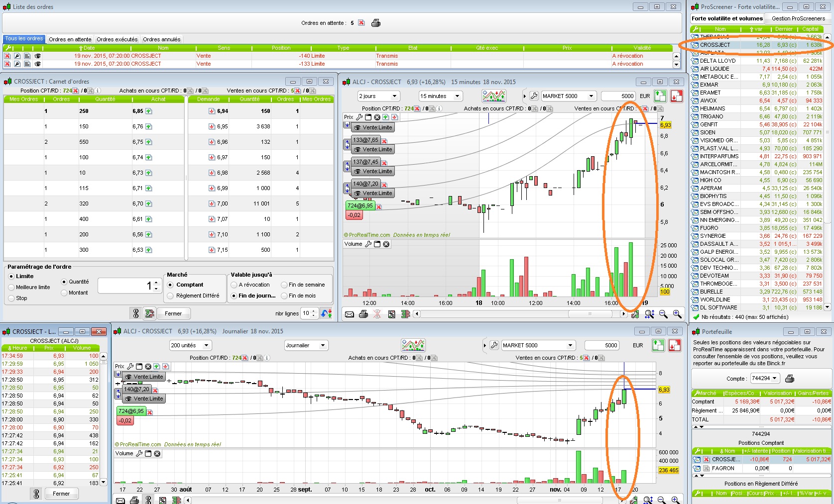Click the order quantity stepper arrows

[x=156, y=286]
